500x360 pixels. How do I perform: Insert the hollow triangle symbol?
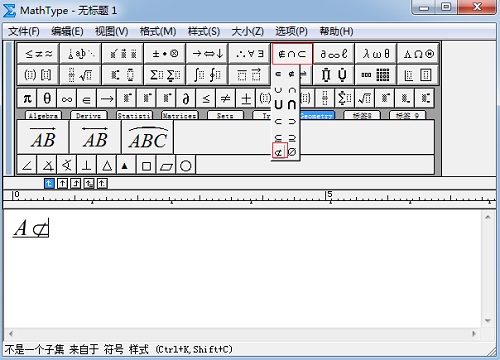click(107, 165)
